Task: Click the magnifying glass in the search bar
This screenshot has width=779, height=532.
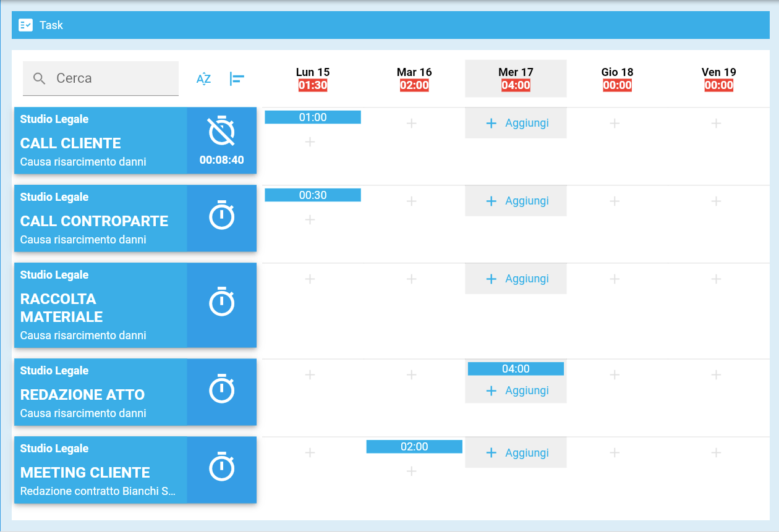Action: (x=39, y=78)
